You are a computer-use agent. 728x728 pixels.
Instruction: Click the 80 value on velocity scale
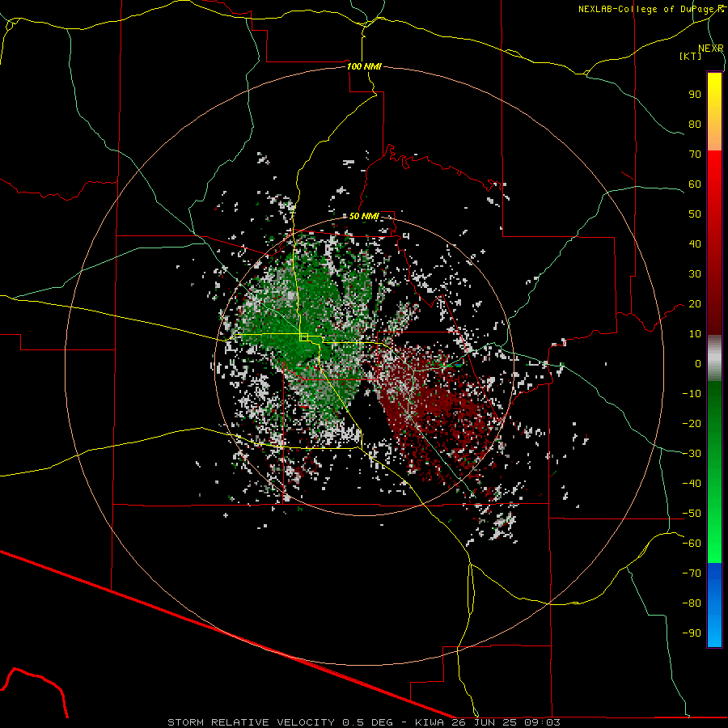pyautogui.click(x=695, y=124)
